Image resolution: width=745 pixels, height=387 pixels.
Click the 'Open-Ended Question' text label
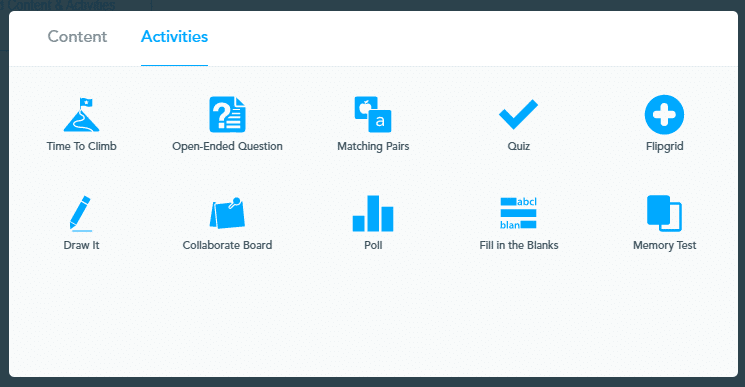(x=227, y=146)
